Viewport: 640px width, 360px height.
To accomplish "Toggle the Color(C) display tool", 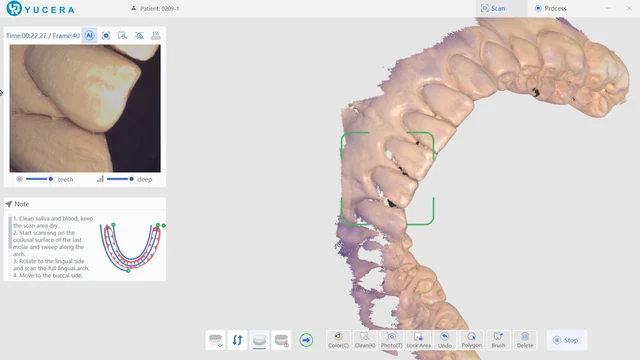I will 338,340.
